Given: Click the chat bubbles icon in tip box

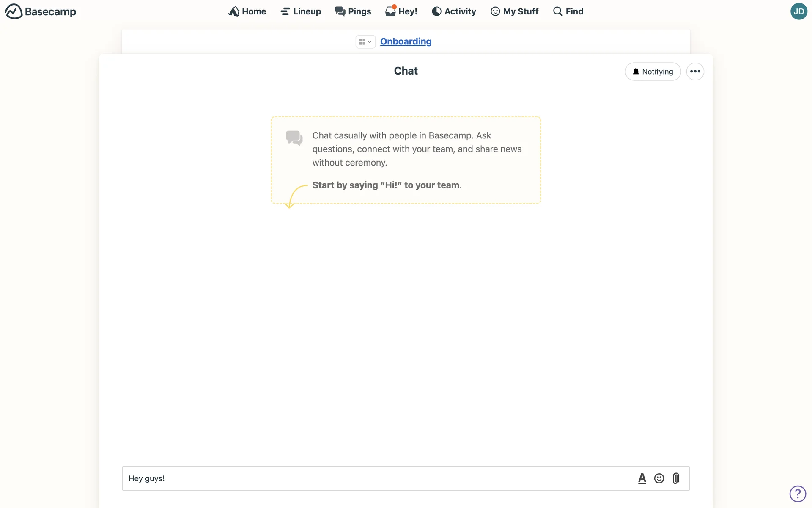Looking at the screenshot, I should (294, 138).
